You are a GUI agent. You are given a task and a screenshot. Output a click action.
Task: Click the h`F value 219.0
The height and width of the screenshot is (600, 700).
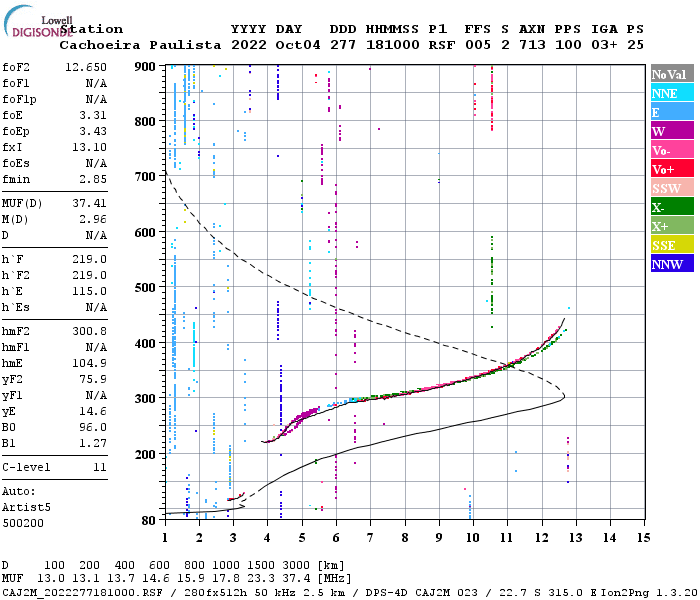point(89,259)
